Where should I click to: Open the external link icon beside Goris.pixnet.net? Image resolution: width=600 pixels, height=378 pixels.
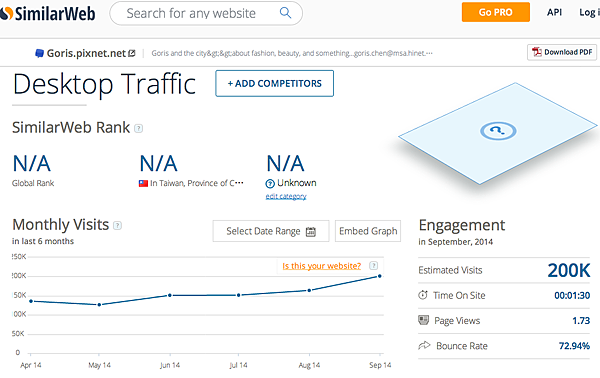point(132,53)
